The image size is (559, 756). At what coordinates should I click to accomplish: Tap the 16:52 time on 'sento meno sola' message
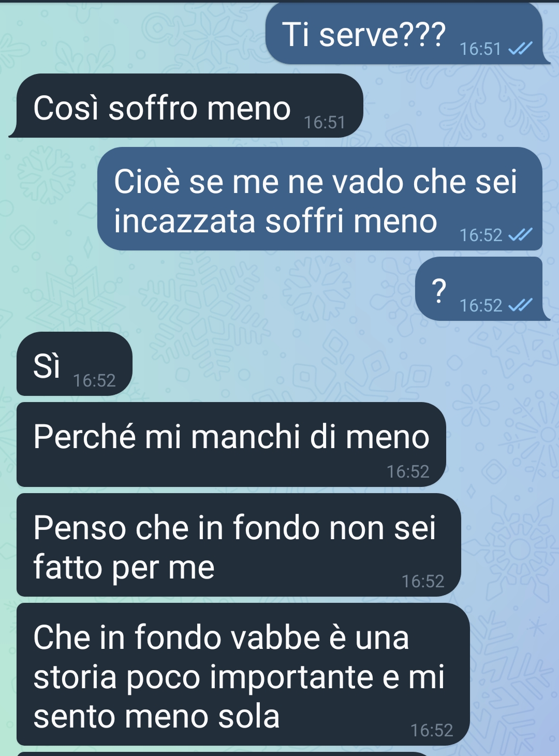[x=432, y=731]
